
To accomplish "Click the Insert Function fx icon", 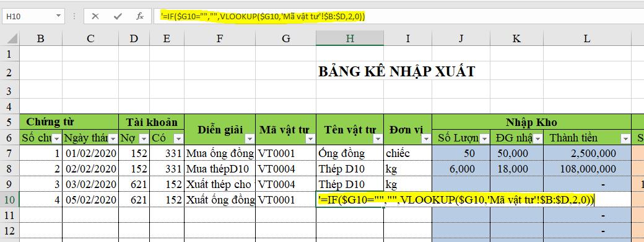I will pos(140,17).
